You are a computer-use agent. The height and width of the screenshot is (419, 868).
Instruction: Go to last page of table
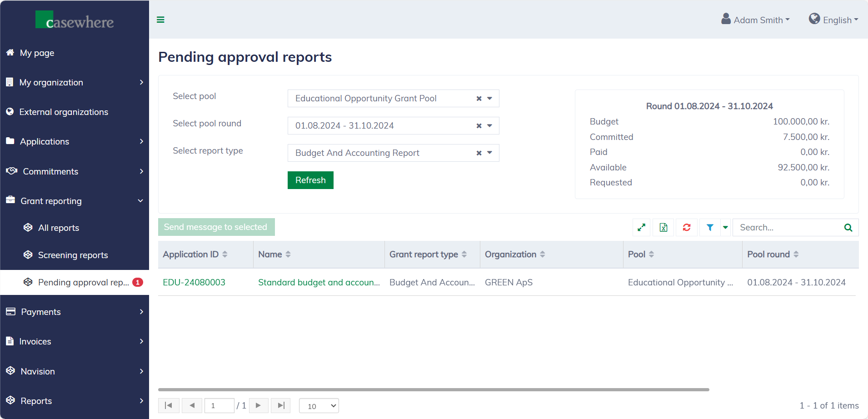281,405
